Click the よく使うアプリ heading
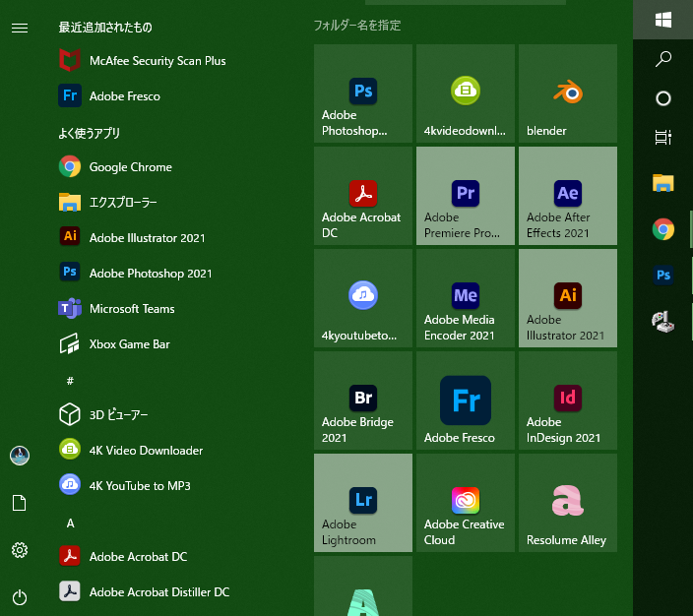This screenshot has height=616, width=693. pyautogui.click(x=89, y=133)
